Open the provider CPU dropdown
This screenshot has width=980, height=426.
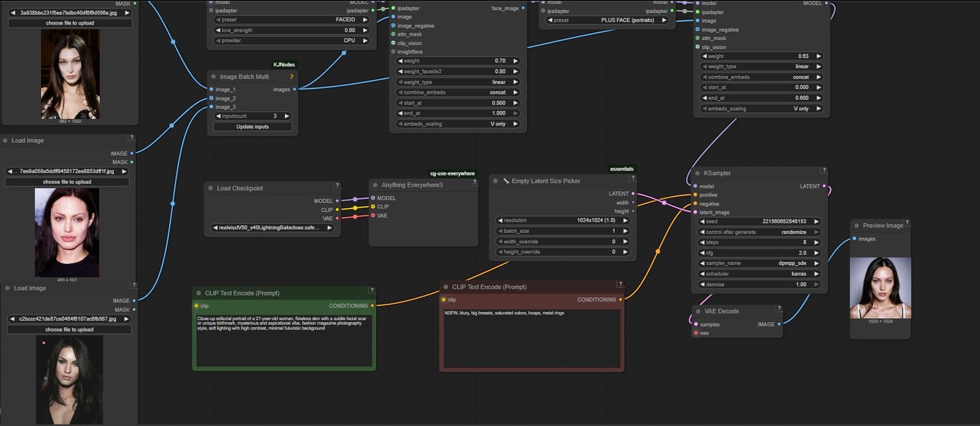click(292, 40)
